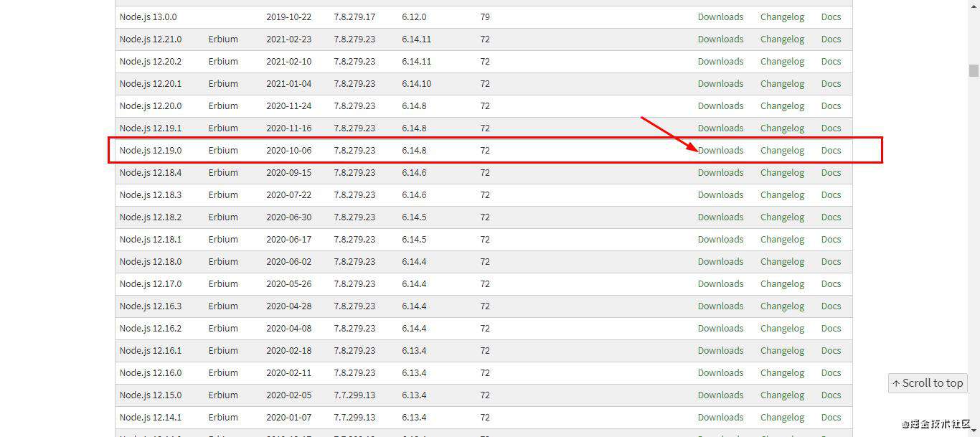Select npm version 6.12.0
980x437 pixels.
[x=414, y=17]
